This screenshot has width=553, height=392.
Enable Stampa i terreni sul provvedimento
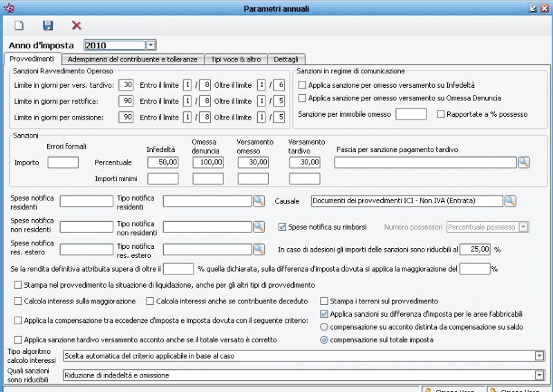324,301
